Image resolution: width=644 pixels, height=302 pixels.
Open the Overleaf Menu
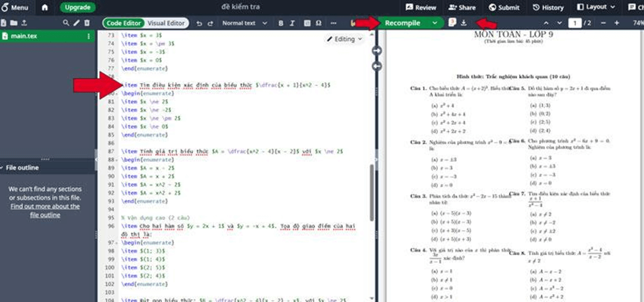point(15,7)
